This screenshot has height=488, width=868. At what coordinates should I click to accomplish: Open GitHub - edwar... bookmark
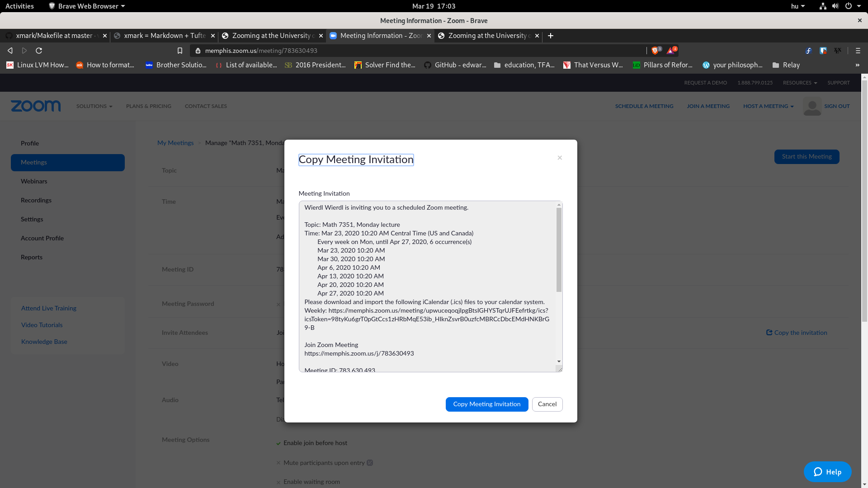click(455, 65)
